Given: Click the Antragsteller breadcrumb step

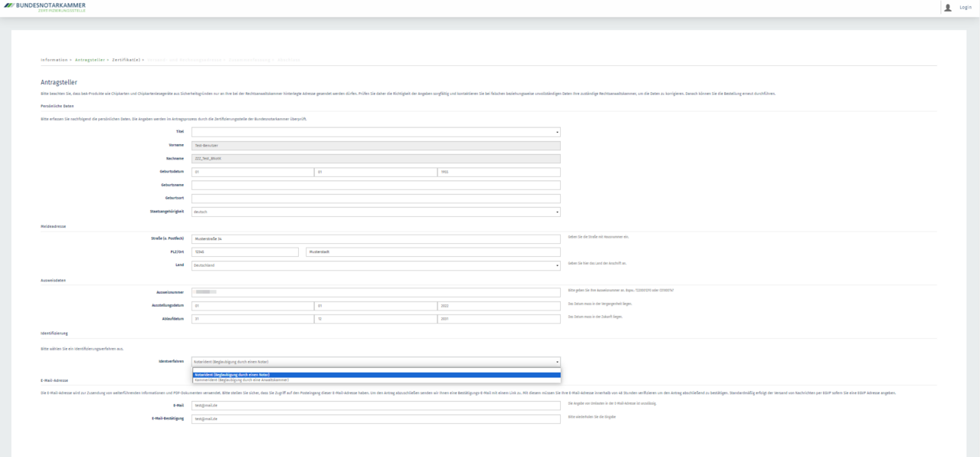Looking at the screenshot, I should [90, 60].
